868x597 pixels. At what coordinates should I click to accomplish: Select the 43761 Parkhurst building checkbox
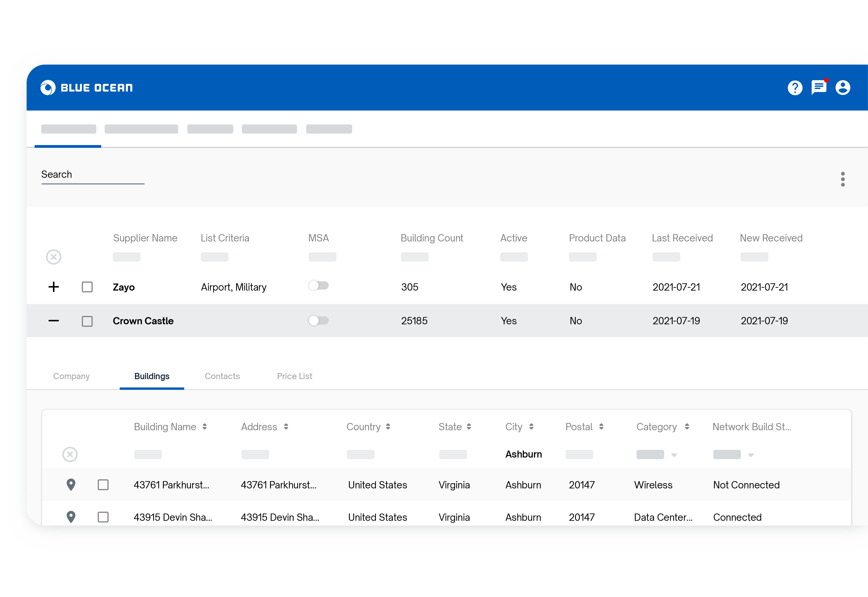click(x=103, y=485)
